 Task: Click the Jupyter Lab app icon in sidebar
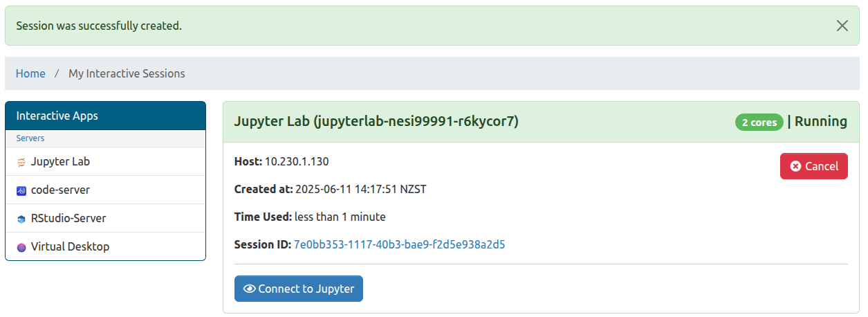(21, 162)
